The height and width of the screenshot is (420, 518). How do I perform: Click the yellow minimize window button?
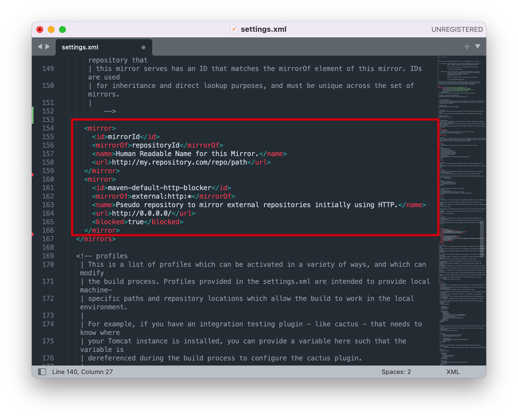tap(51, 30)
